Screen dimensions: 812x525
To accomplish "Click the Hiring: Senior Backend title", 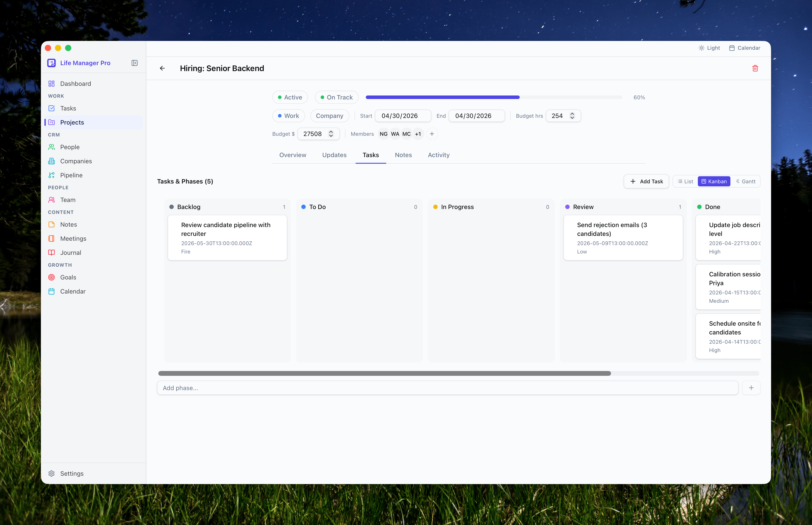I will coord(222,68).
